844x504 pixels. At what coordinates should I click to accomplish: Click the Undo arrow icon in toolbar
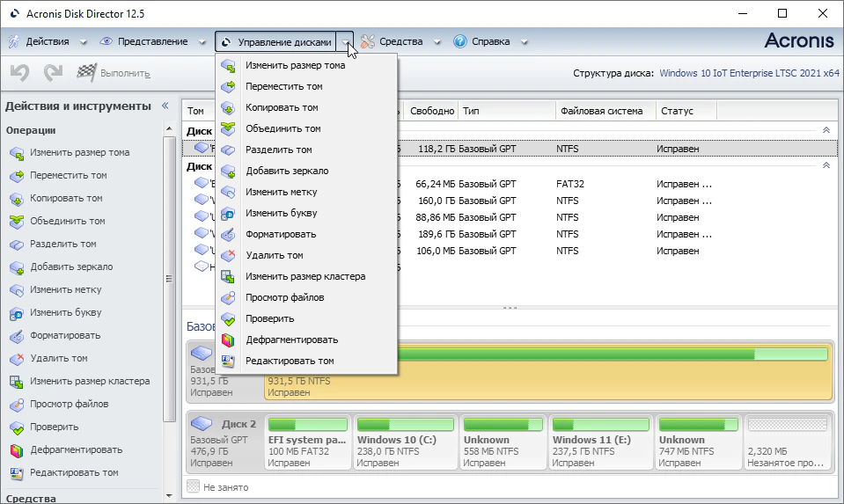pyautogui.click(x=18, y=73)
